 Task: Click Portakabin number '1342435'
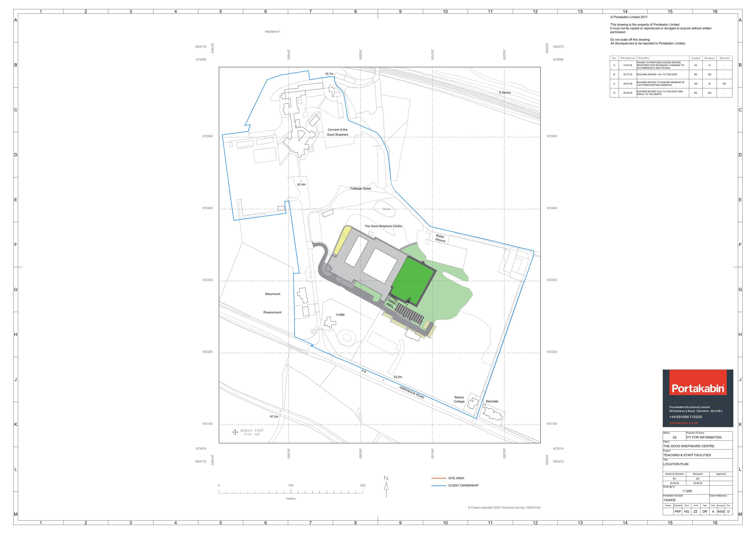(x=669, y=500)
